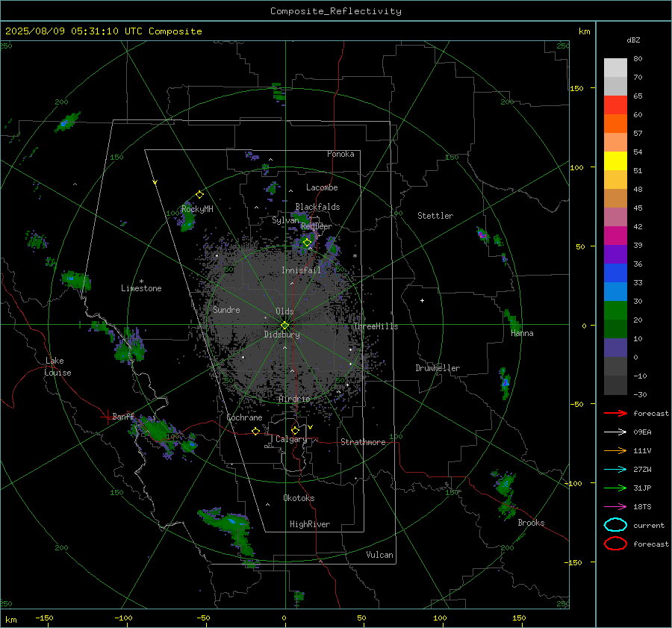Click the Drumheller city label

pos(438,368)
